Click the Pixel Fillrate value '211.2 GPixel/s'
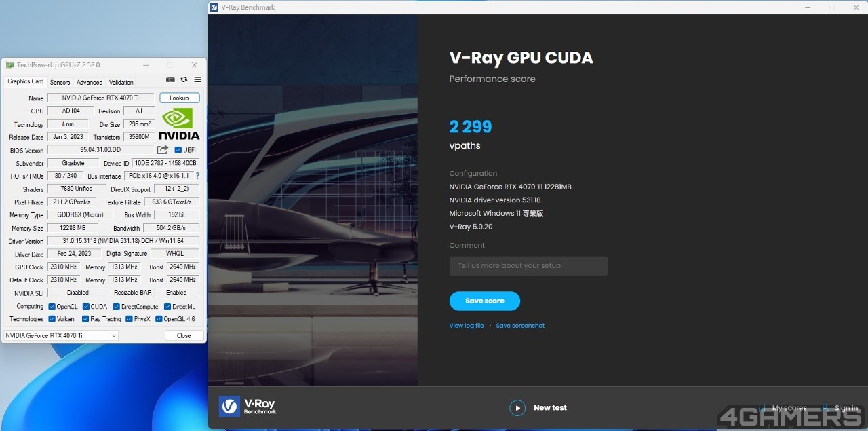Screen dimensions: 868x431 coord(72,202)
